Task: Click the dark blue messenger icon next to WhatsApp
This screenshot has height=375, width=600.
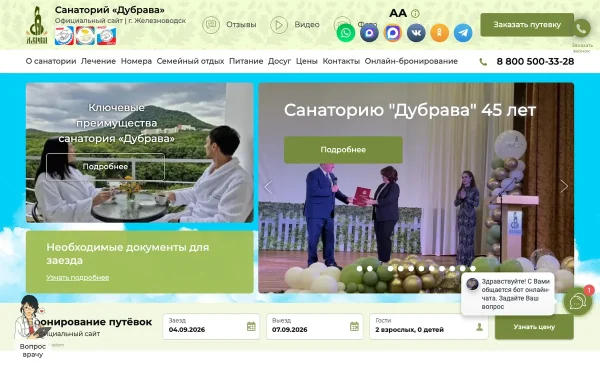Action: 369,33
